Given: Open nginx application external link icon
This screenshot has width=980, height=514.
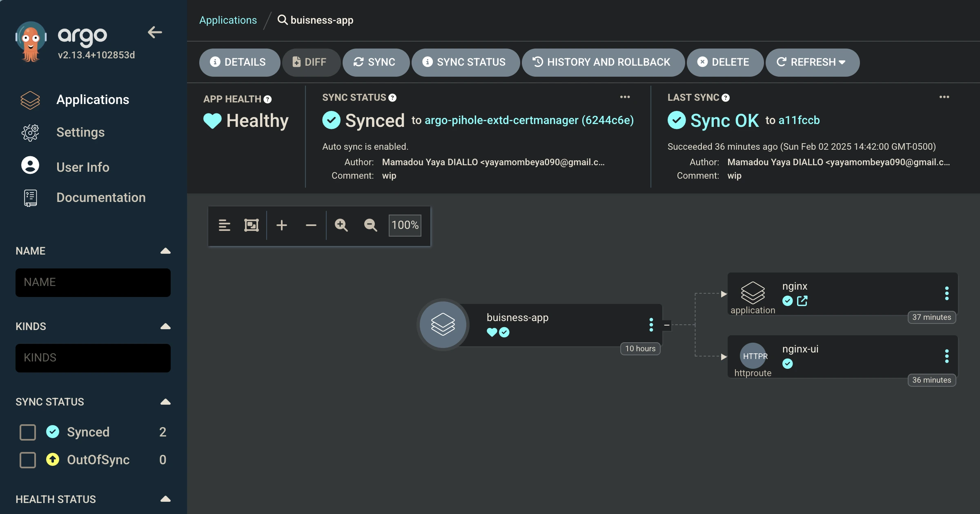Looking at the screenshot, I should (x=802, y=301).
